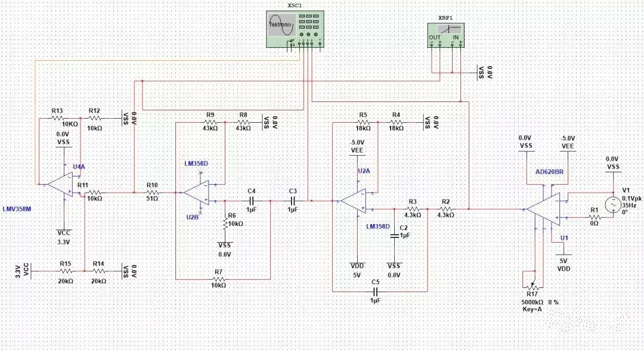Click the LMV358M part label

tap(17, 209)
